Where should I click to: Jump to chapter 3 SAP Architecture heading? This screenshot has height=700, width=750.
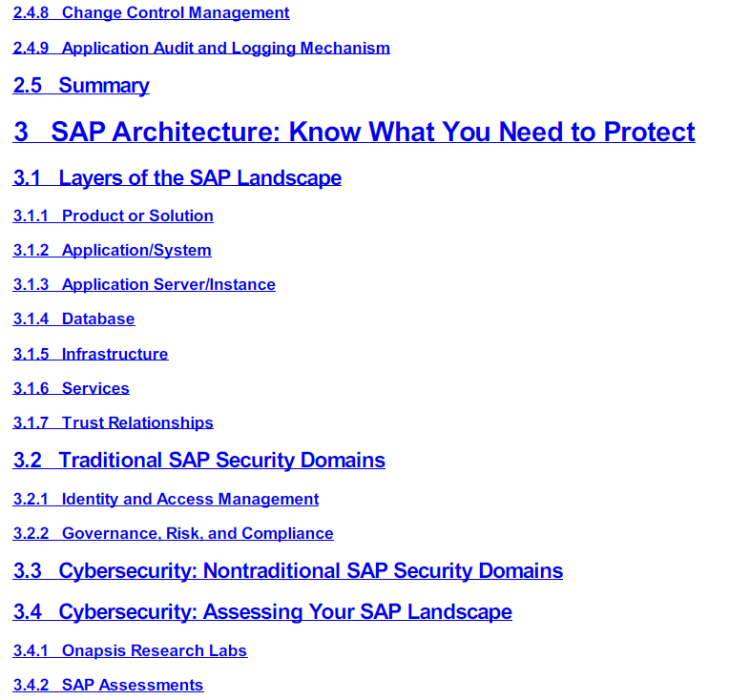pos(372,132)
